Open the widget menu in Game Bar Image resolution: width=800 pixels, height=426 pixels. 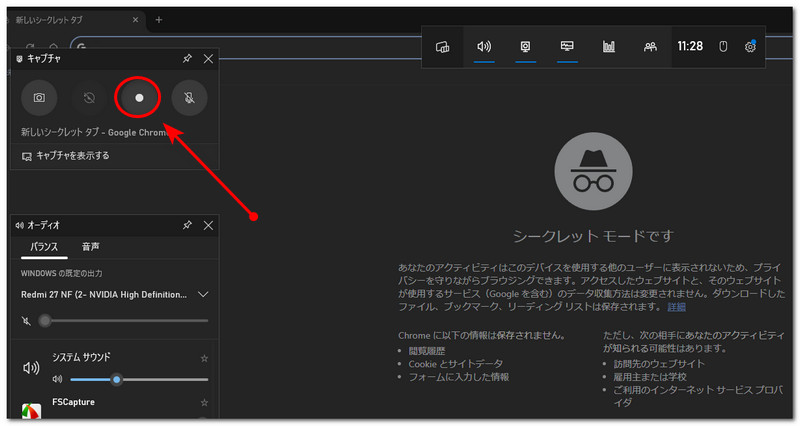[x=443, y=46]
